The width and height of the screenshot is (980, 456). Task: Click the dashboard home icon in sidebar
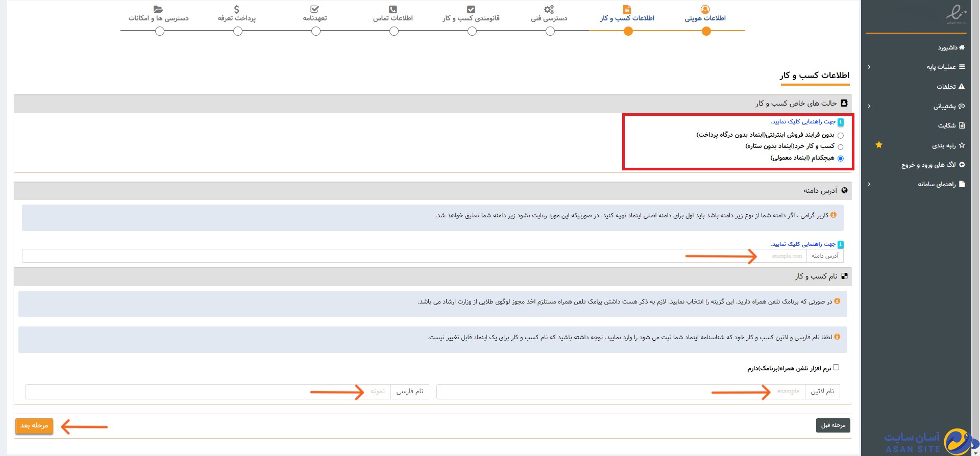point(962,47)
